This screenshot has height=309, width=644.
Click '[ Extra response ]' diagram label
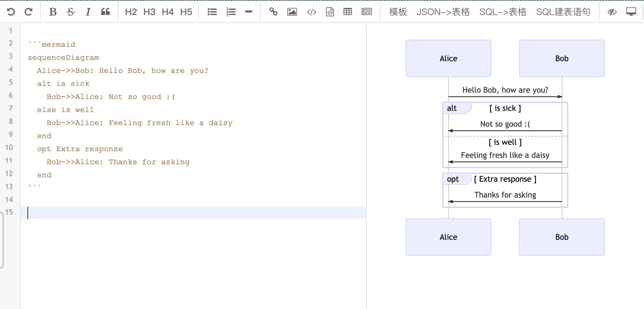[x=505, y=179]
